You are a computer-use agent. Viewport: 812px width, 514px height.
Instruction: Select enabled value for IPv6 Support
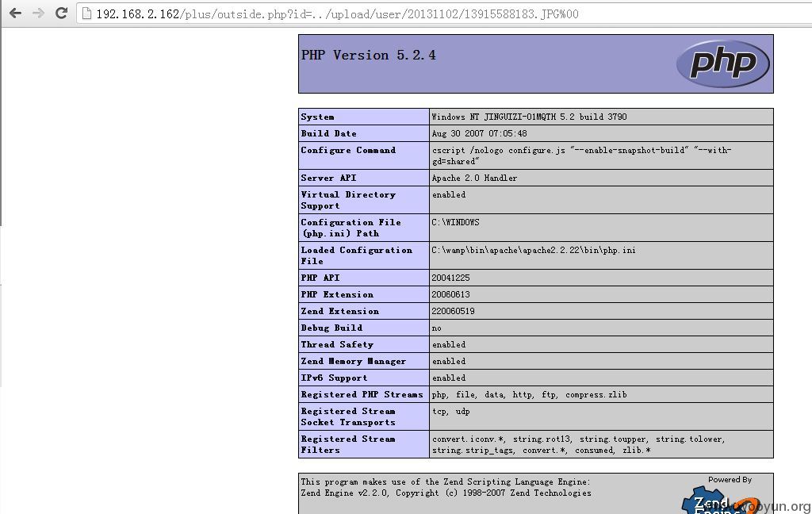click(449, 378)
